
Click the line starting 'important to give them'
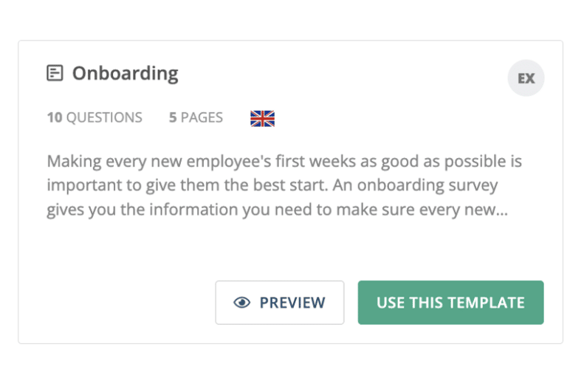[272, 185]
